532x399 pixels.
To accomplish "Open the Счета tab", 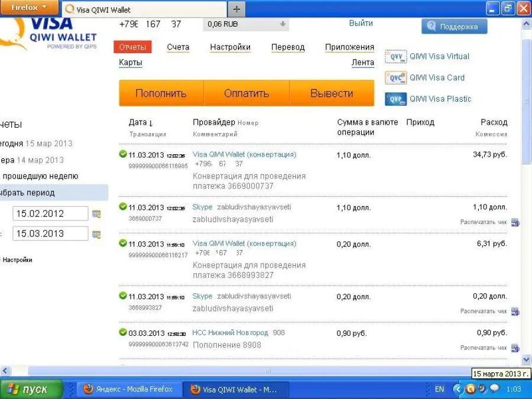I will (x=178, y=47).
